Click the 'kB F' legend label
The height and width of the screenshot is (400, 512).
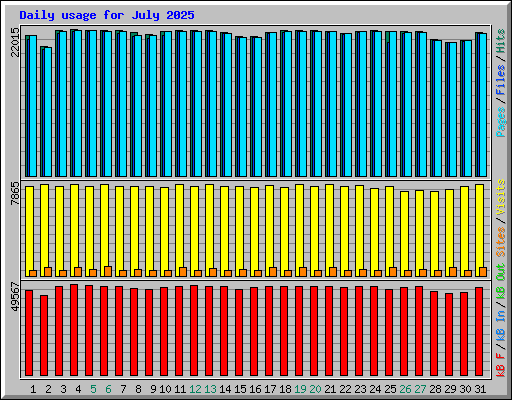501,365
